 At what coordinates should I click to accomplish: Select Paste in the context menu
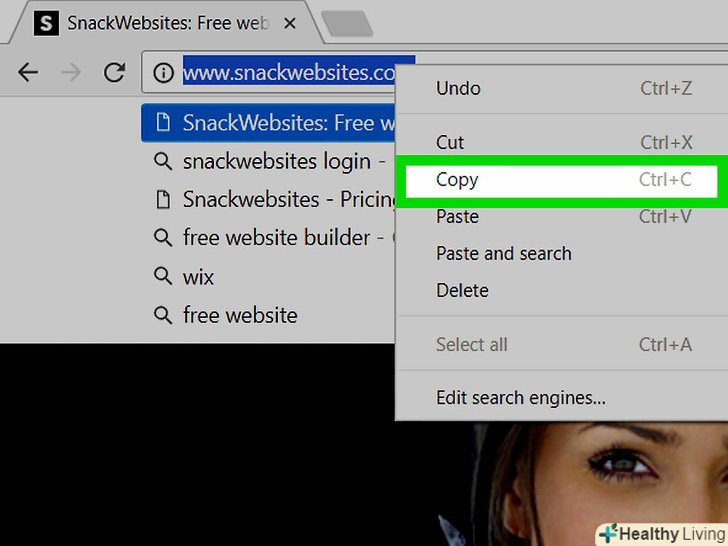(x=561, y=217)
